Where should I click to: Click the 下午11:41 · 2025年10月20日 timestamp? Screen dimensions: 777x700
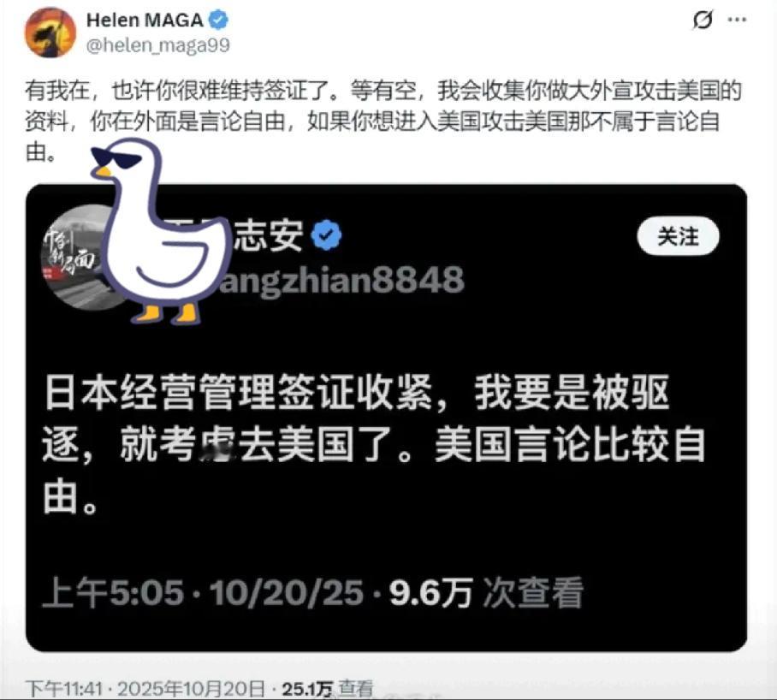tap(145, 689)
